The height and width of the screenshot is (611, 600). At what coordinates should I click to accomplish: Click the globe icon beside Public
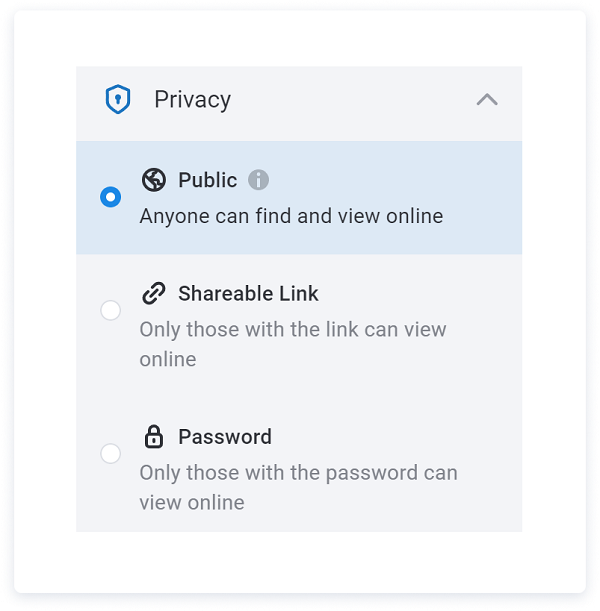coord(153,180)
